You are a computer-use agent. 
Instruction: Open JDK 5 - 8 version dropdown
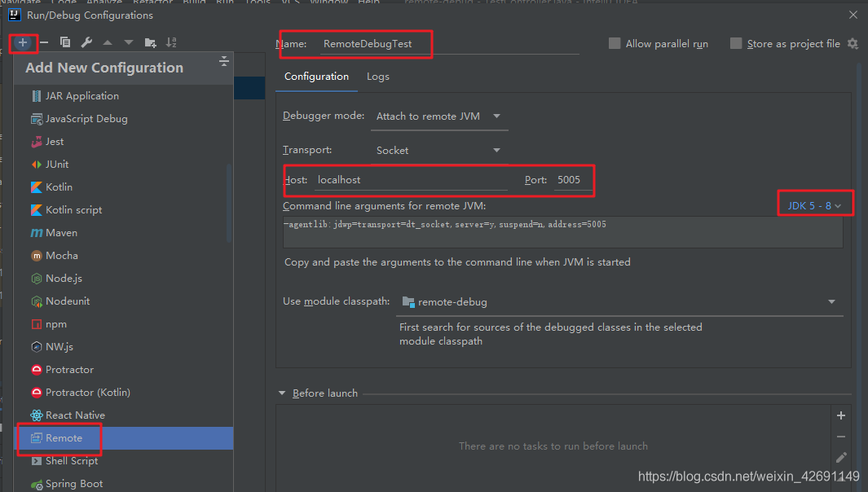814,205
